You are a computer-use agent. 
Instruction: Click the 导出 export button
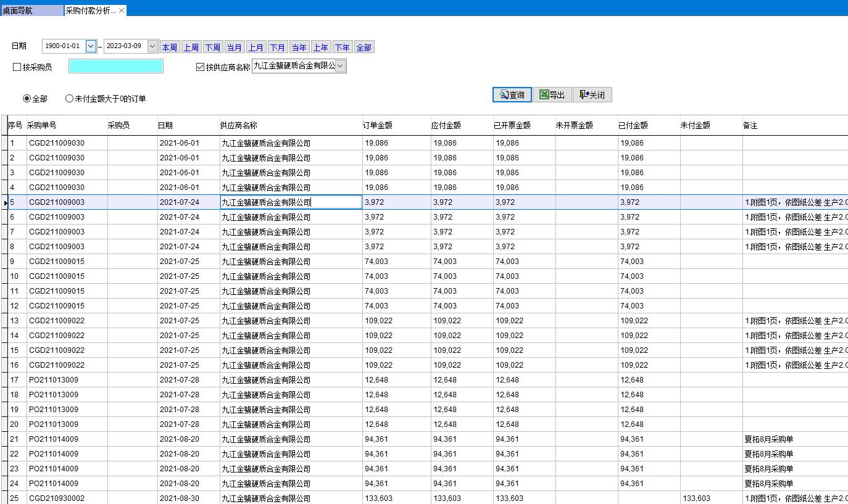coord(552,95)
